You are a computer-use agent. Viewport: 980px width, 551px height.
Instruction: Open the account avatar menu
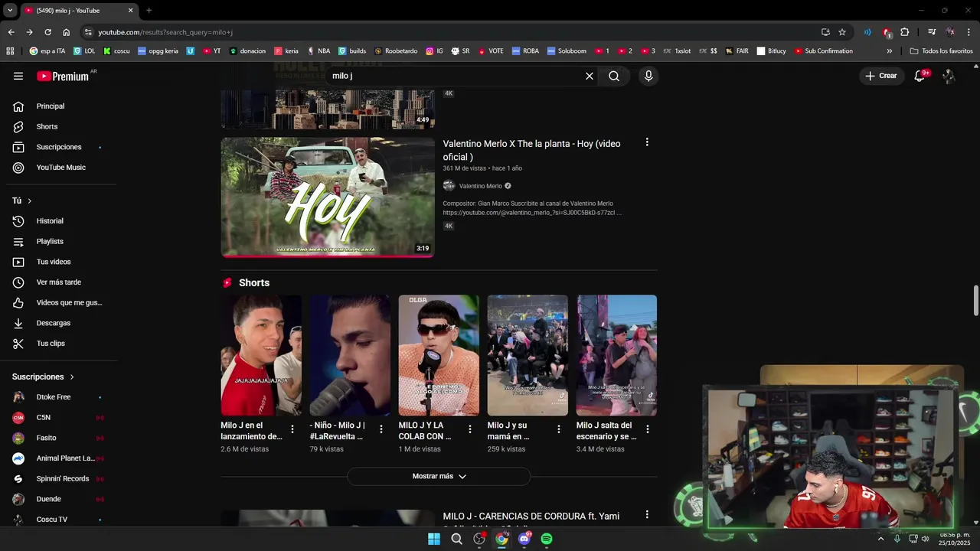[x=949, y=76]
